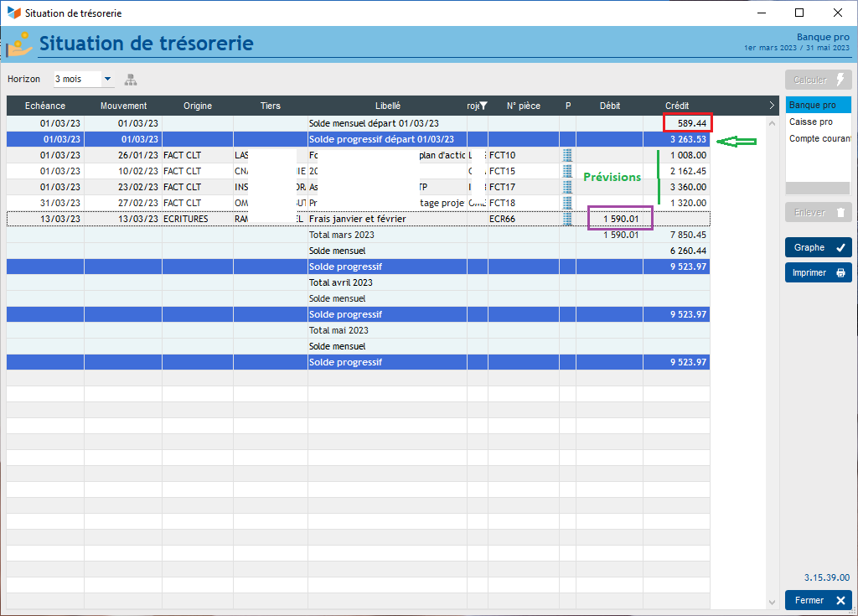Click the table scrollbar down arrow
The height and width of the screenshot is (616, 858).
tap(772, 602)
